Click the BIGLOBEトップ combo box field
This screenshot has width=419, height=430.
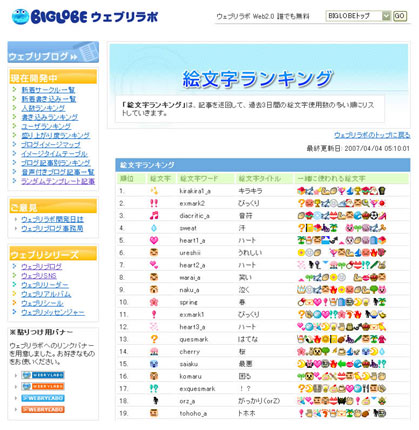(x=358, y=16)
